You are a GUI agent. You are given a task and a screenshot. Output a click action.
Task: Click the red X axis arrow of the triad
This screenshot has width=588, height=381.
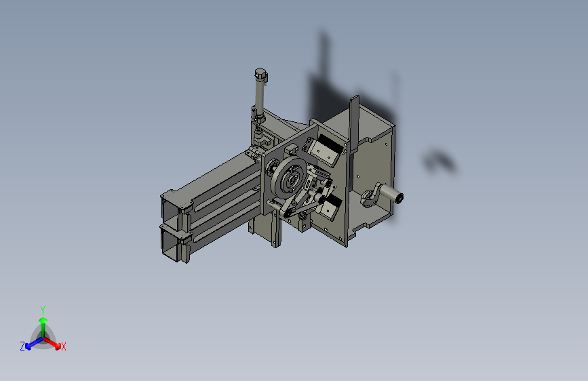coord(53,344)
